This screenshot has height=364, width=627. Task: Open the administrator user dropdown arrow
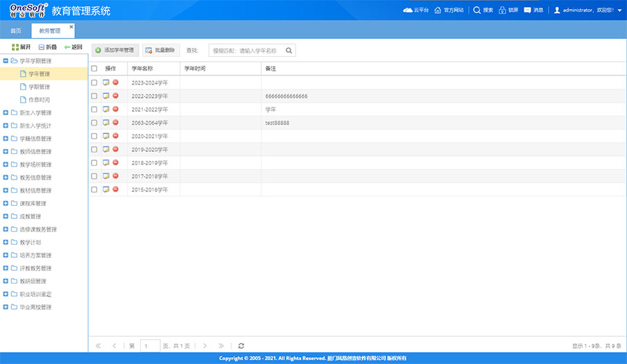click(619, 10)
